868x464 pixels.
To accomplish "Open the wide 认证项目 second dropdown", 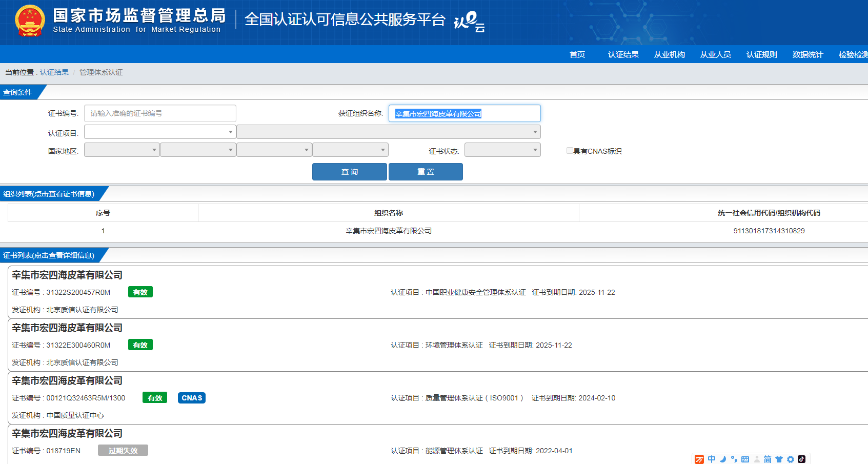I will point(389,132).
